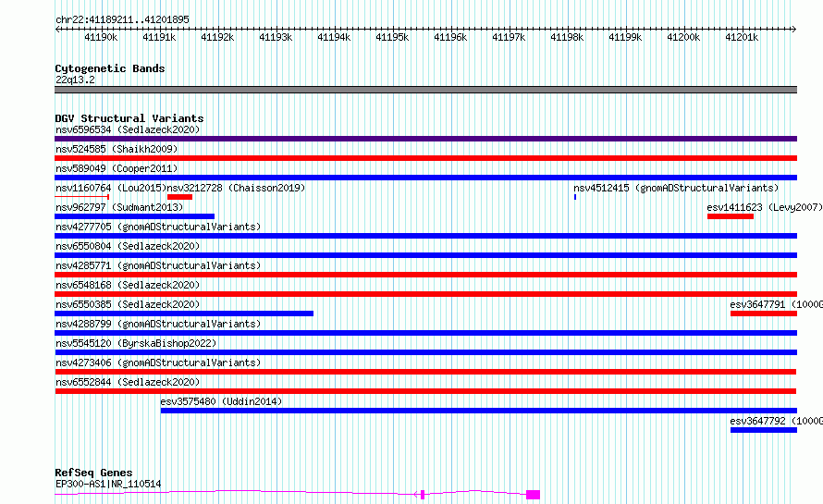This screenshot has width=823, height=504.
Task: Click the blue nsv6550804 variant bar
Action: [x=425, y=255]
